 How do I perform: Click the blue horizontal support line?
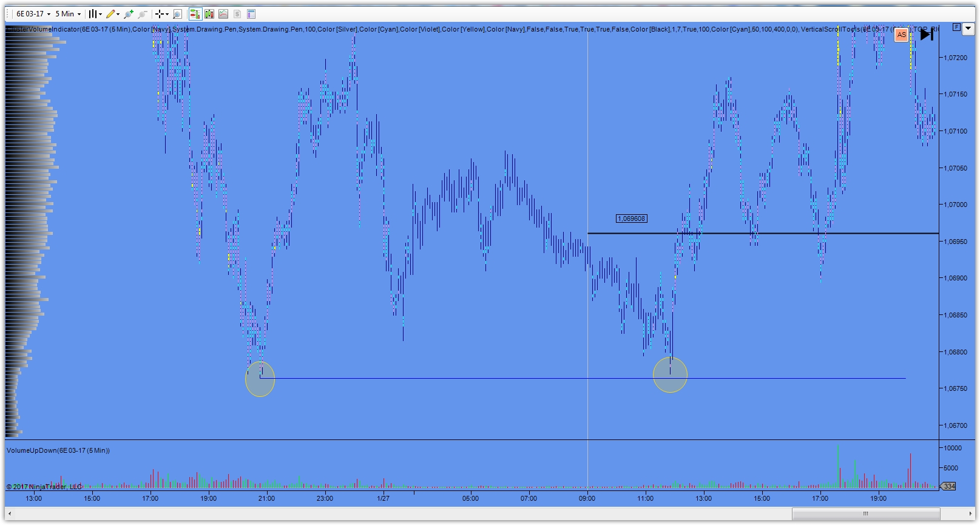pyautogui.click(x=583, y=379)
